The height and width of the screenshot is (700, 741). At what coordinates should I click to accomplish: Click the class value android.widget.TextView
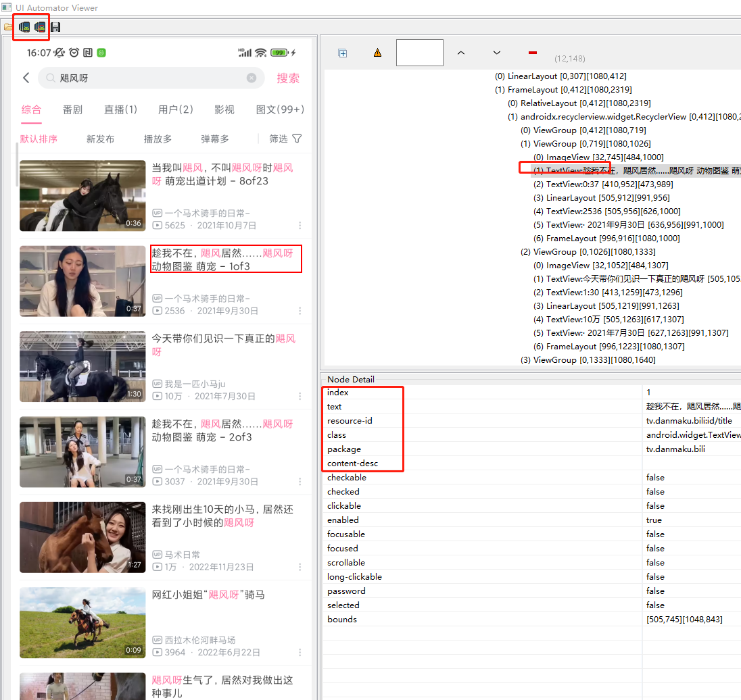click(693, 434)
